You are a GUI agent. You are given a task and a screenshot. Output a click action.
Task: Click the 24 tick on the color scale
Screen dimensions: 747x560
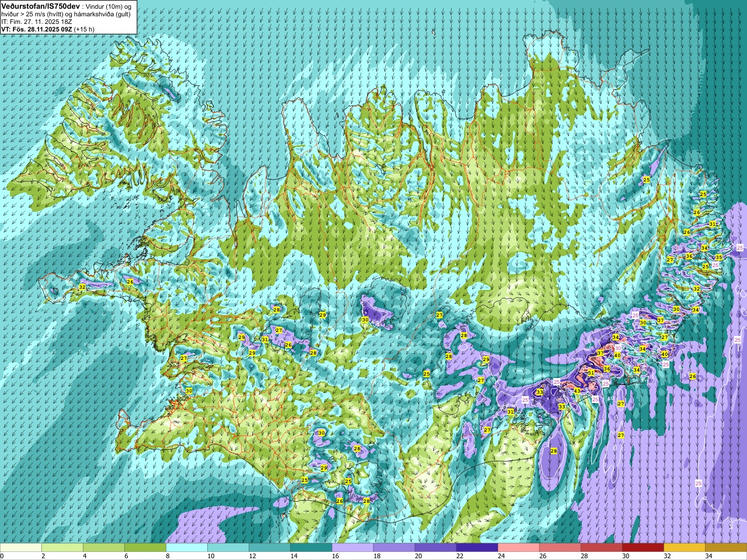tap(501, 556)
